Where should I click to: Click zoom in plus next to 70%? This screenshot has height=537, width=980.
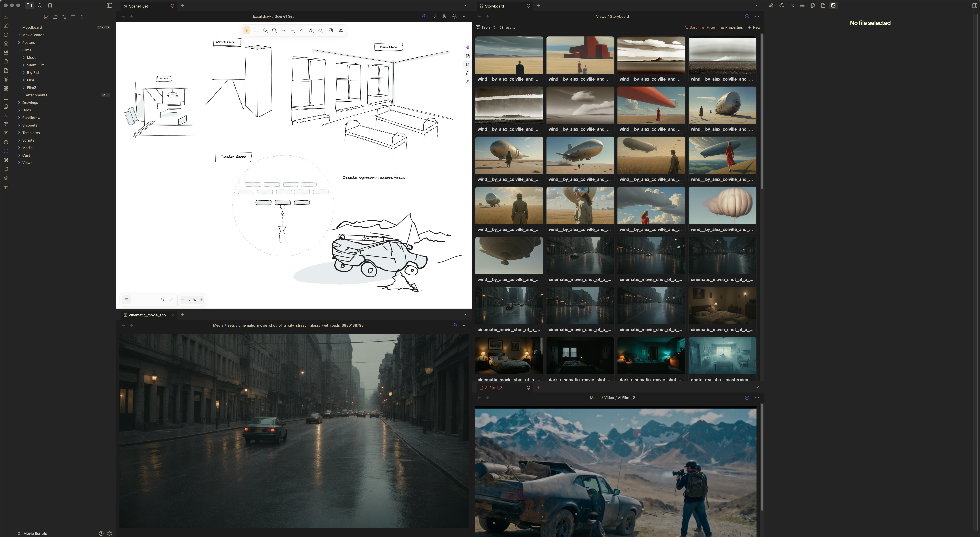(202, 300)
